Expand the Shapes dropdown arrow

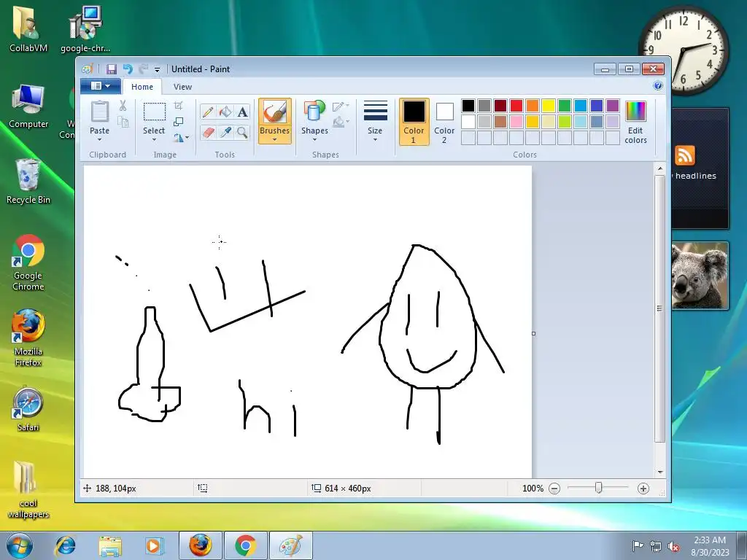pos(314,139)
